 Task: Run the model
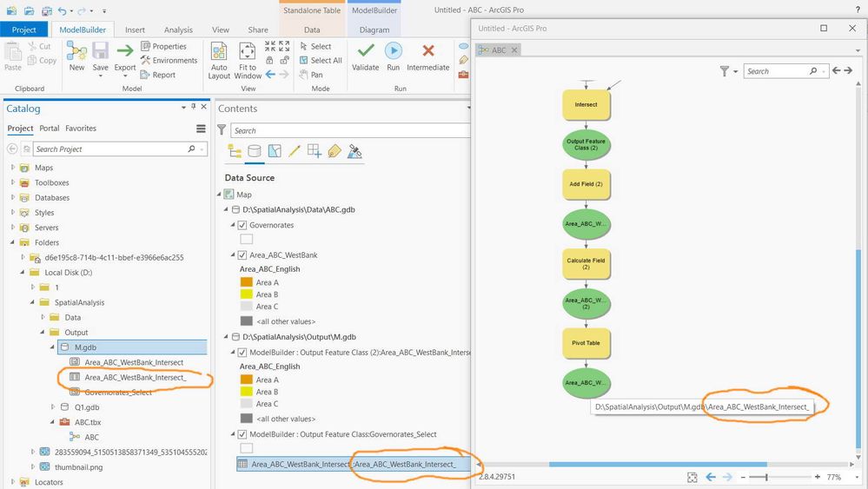[x=393, y=56]
